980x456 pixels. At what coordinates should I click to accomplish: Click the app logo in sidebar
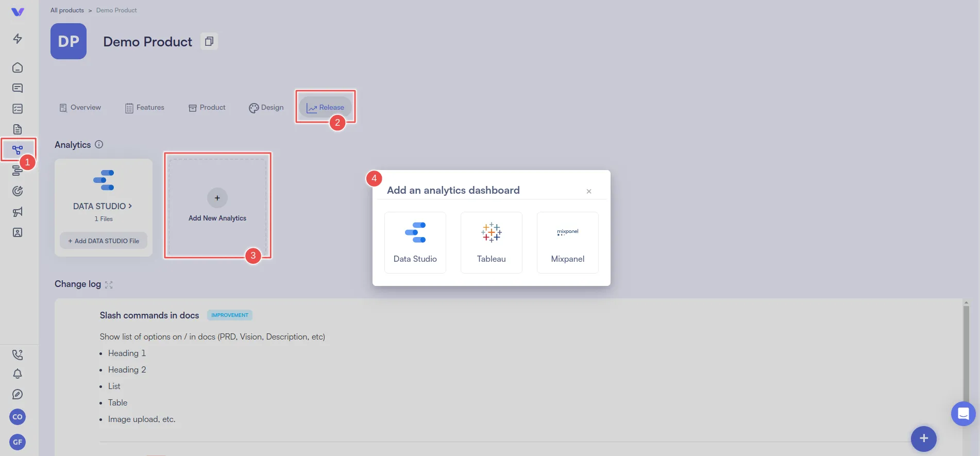point(18,12)
